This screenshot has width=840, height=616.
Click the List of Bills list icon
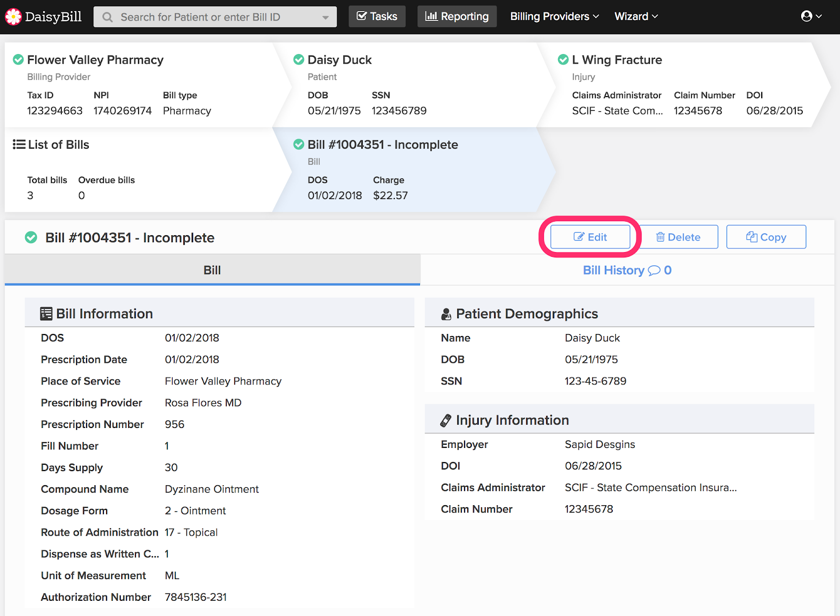[x=19, y=144]
